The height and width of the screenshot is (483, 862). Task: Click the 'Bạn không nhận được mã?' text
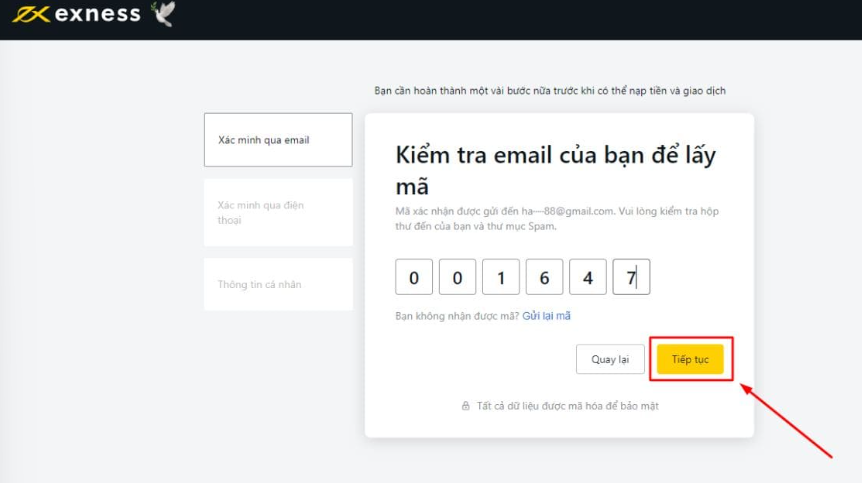click(457, 316)
